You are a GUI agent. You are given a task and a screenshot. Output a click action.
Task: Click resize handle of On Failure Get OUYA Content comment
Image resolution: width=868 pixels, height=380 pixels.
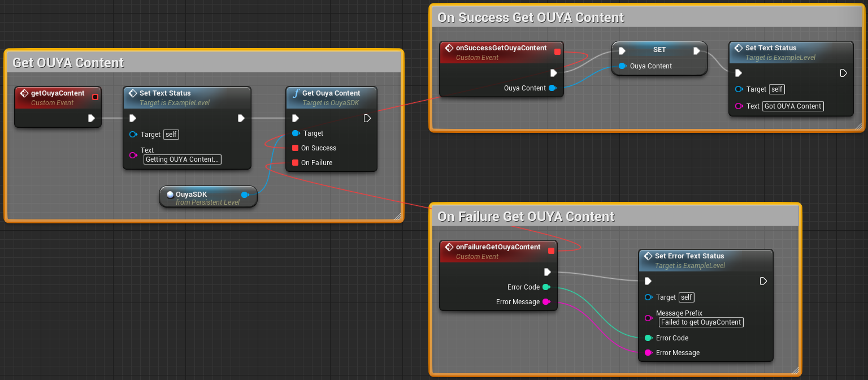796,369
